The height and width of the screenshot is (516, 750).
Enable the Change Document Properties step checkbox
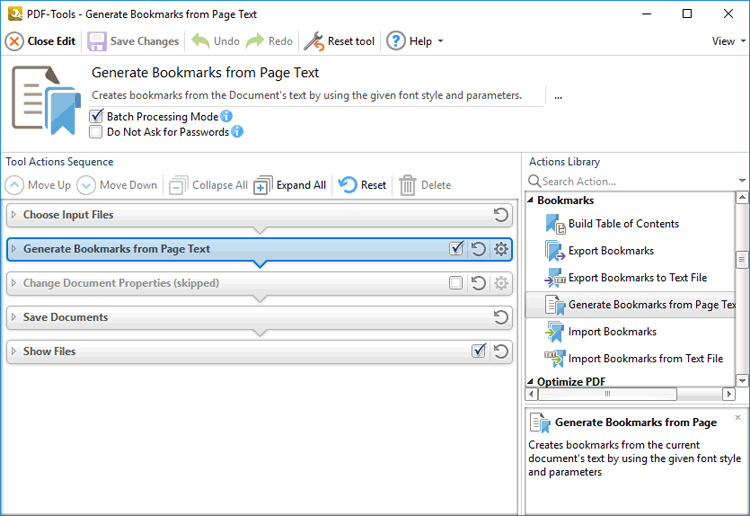click(456, 283)
